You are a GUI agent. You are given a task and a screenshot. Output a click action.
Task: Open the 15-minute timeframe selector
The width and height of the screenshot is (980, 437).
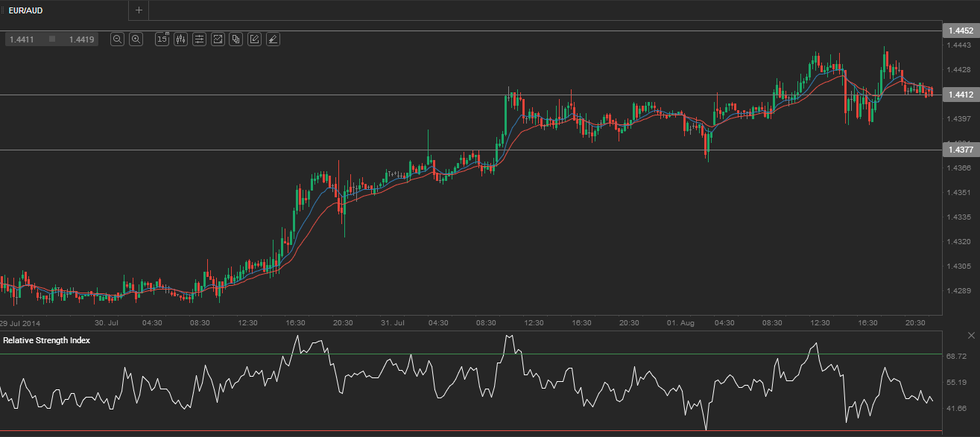tap(162, 39)
